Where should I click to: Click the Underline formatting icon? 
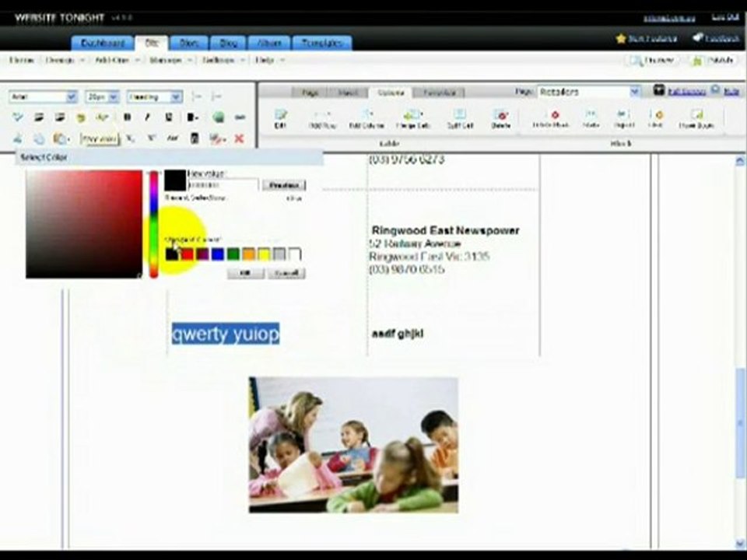169,117
